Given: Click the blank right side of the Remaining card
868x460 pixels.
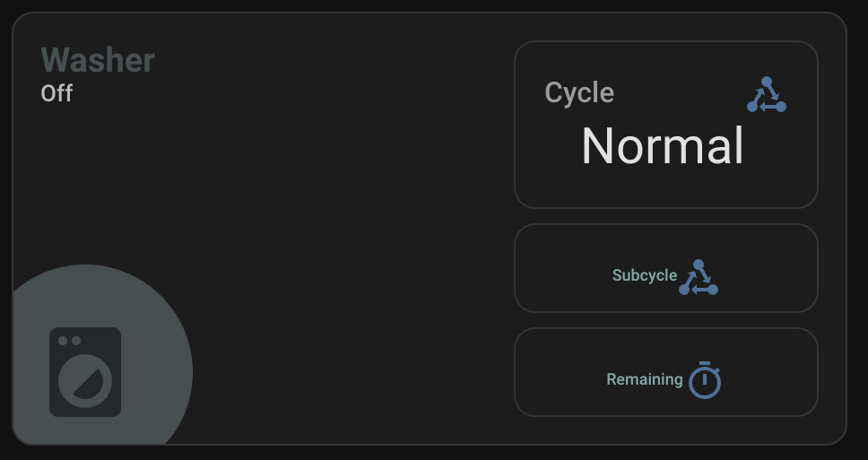Looking at the screenshot, I should [771, 373].
